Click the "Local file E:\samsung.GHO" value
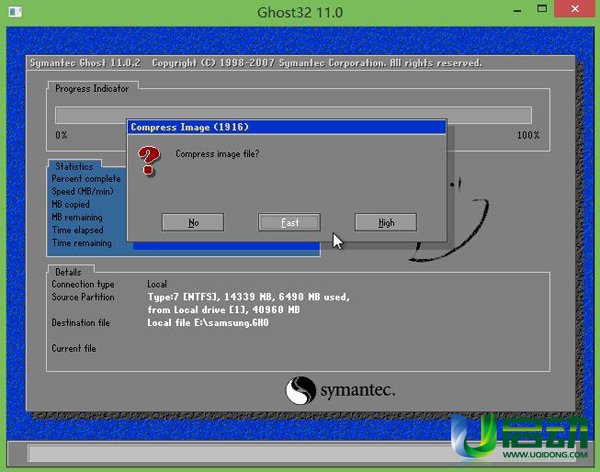Screen dimensions: 600x472 (208, 323)
